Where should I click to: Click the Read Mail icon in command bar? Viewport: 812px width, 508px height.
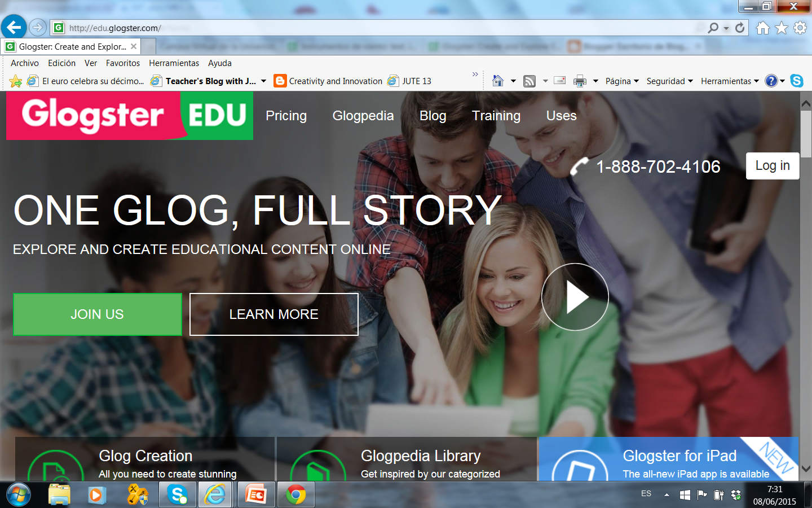click(560, 81)
